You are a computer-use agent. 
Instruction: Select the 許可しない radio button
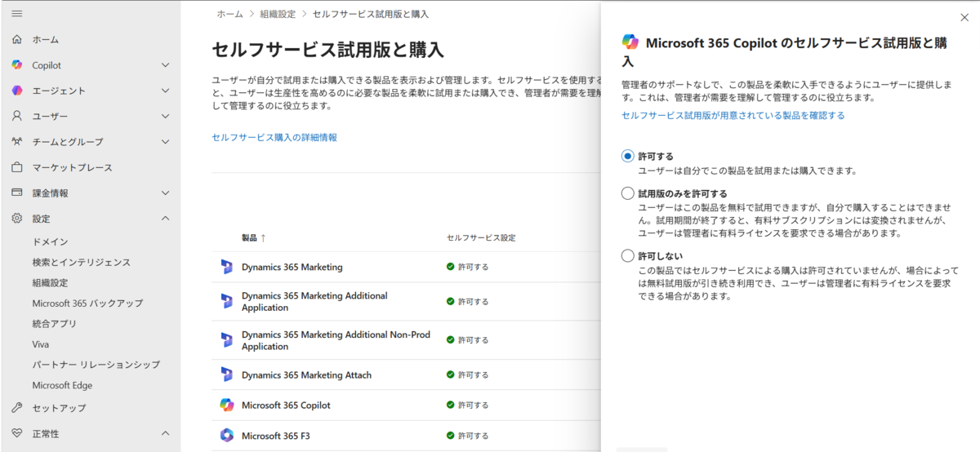point(627,255)
